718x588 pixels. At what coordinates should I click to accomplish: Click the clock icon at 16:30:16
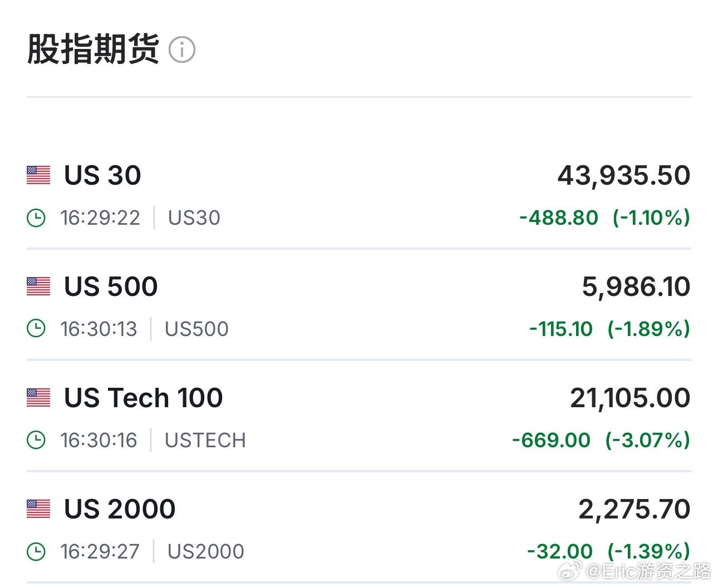(x=36, y=440)
